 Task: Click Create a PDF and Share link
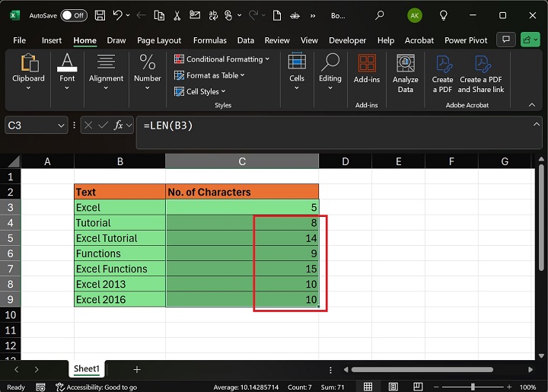(x=481, y=74)
